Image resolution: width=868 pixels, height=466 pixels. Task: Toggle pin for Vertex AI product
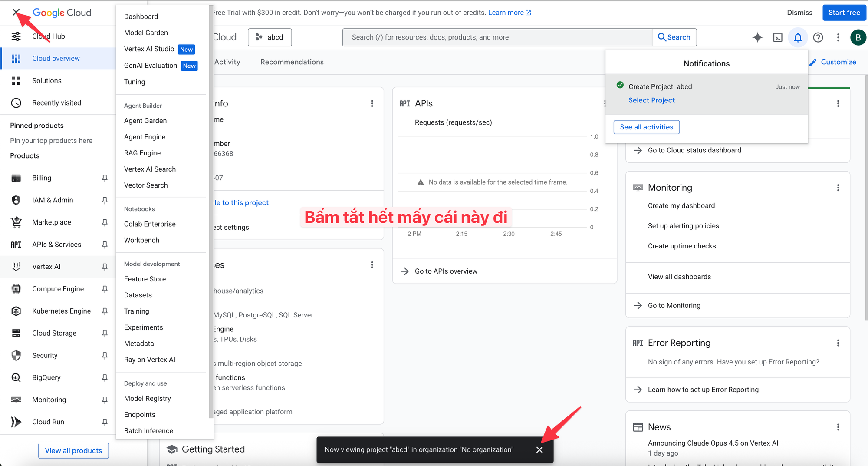(x=105, y=267)
